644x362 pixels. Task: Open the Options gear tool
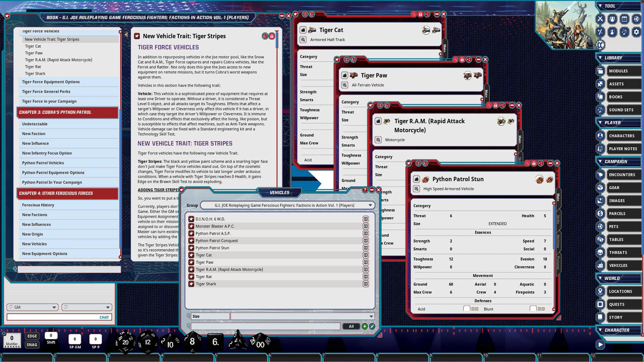coord(636,32)
